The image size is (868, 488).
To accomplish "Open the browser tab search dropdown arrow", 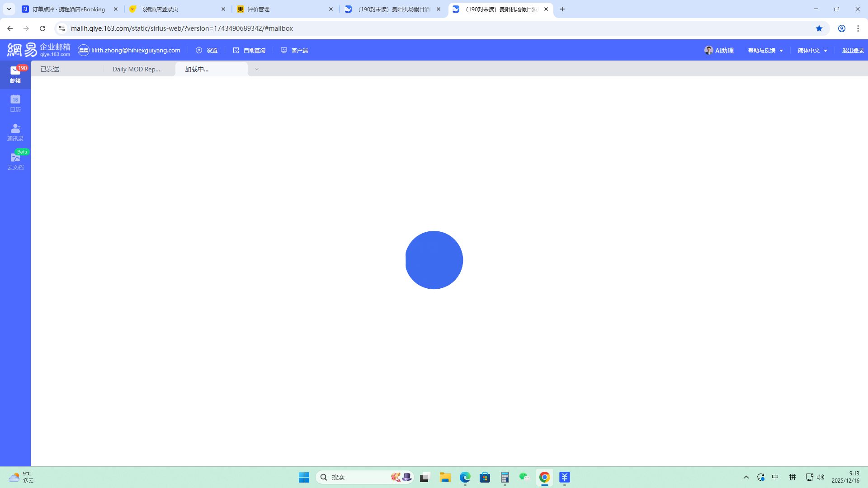I will pyautogui.click(x=9, y=9).
